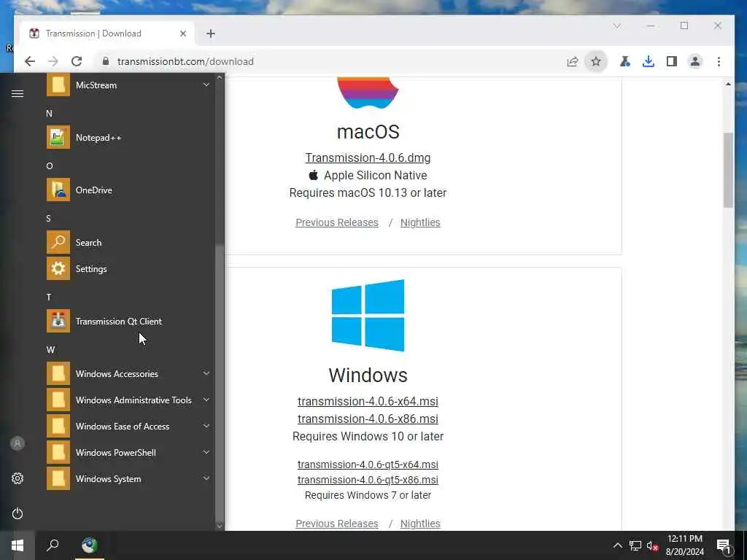Click the Windows logo image on page
The height and width of the screenshot is (560, 747).
tap(368, 315)
